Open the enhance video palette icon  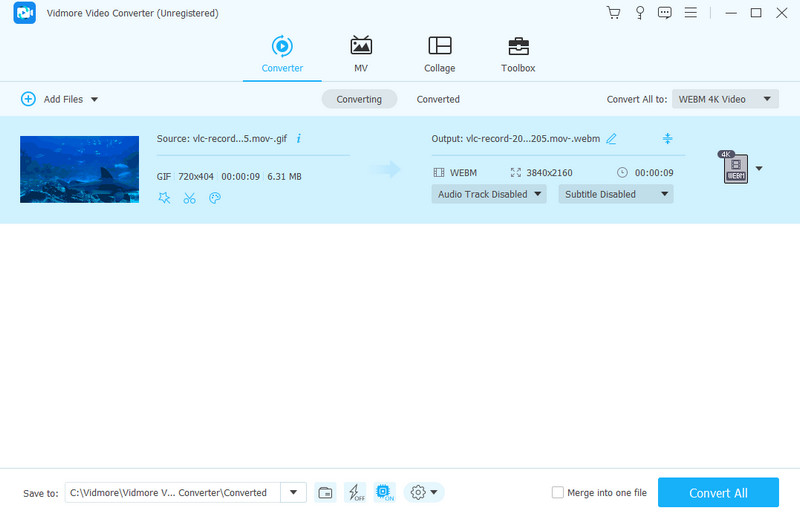pyautogui.click(x=215, y=198)
